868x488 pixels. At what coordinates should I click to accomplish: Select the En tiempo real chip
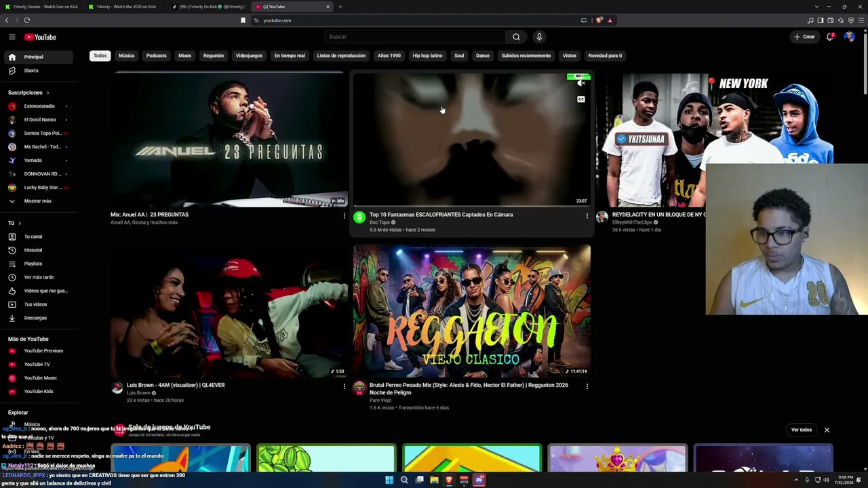290,56
